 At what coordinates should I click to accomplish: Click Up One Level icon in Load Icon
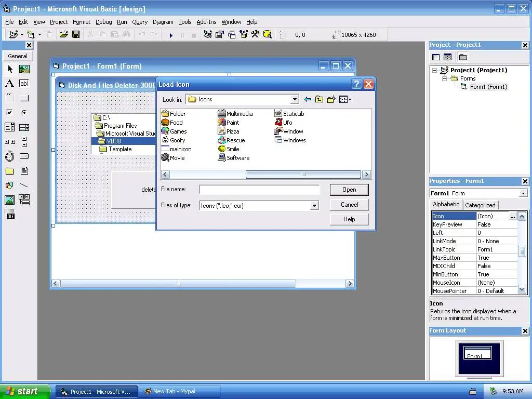pyautogui.click(x=319, y=99)
